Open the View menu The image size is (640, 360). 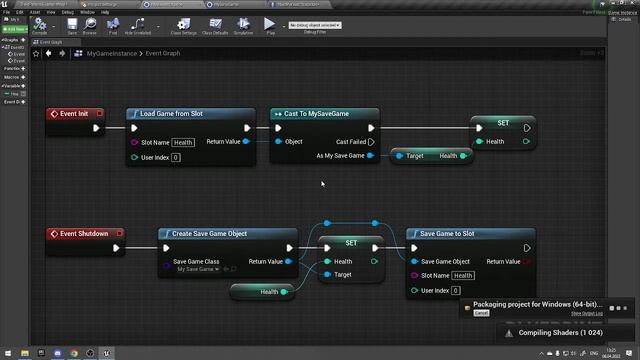[51, 12]
